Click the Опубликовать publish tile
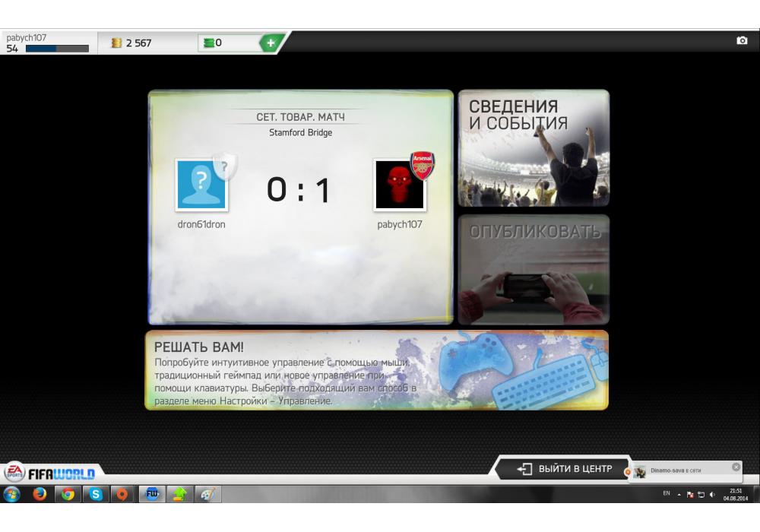The width and height of the screenshot is (760, 532). [x=534, y=269]
